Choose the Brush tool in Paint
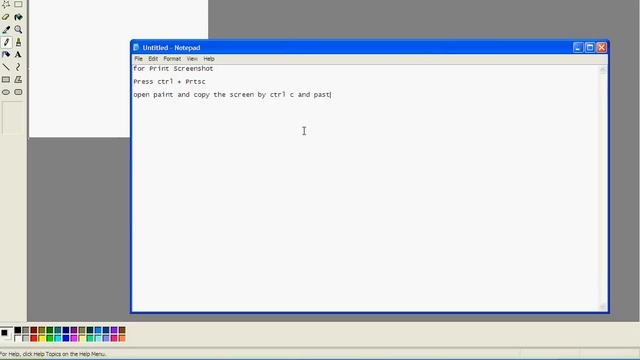The height and width of the screenshot is (360, 640). [18, 42]
